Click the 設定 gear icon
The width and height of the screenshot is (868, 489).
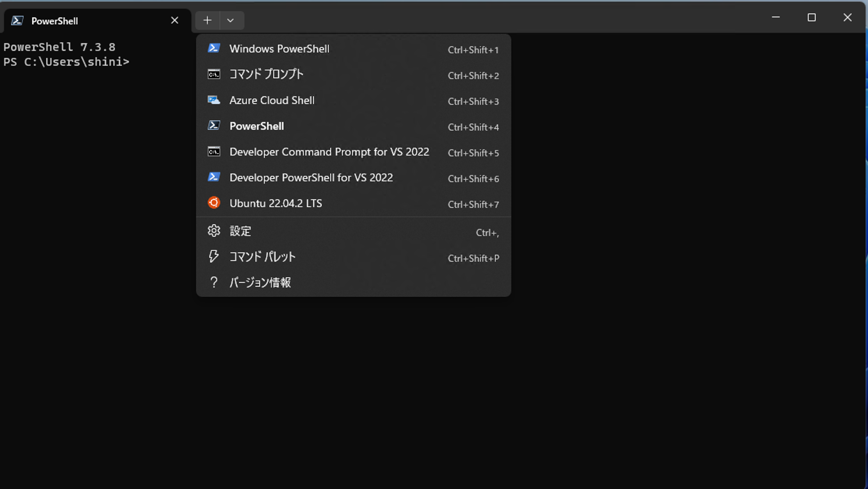[214, 231]
